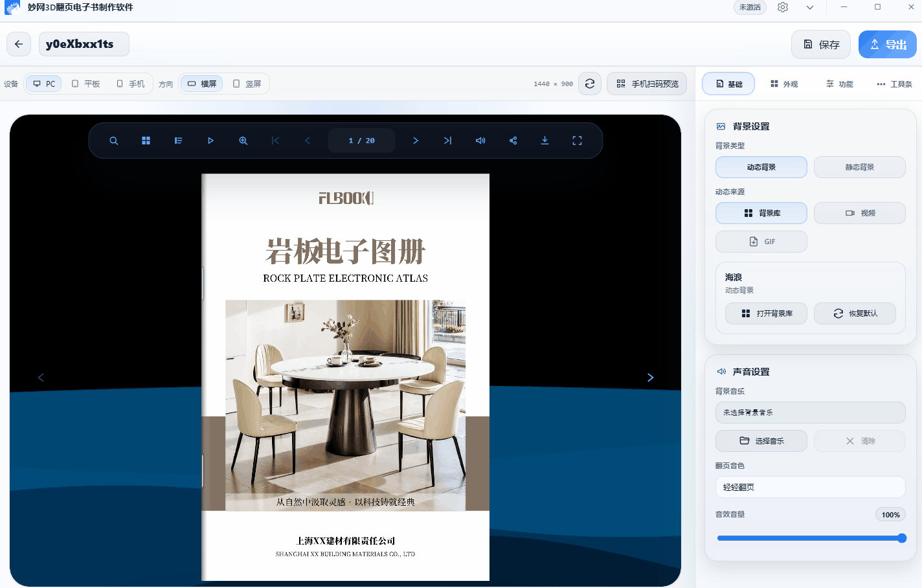This screenshot has width=922, height=588.
Task: Start auto-play of the flipbook
Action: [x=210, y=141]
